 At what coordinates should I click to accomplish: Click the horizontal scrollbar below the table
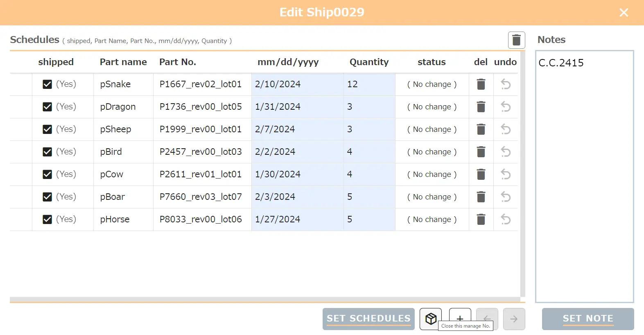click(x=264, y=299)
